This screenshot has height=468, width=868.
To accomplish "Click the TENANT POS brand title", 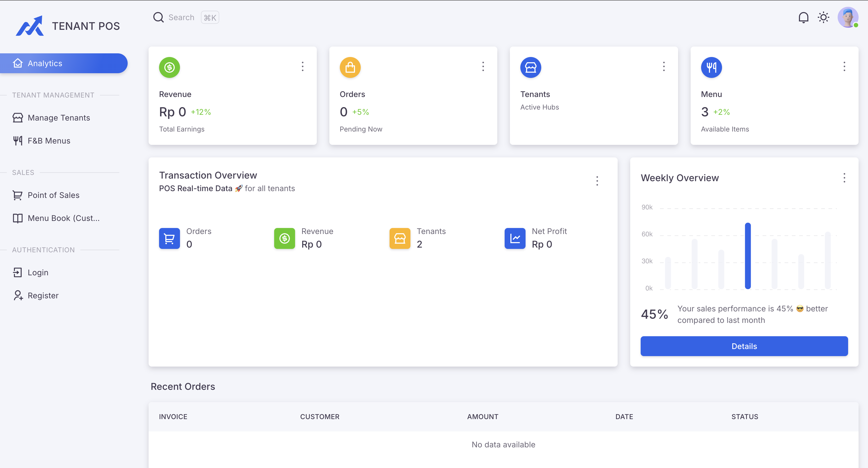I will click(x=86, y=26).
